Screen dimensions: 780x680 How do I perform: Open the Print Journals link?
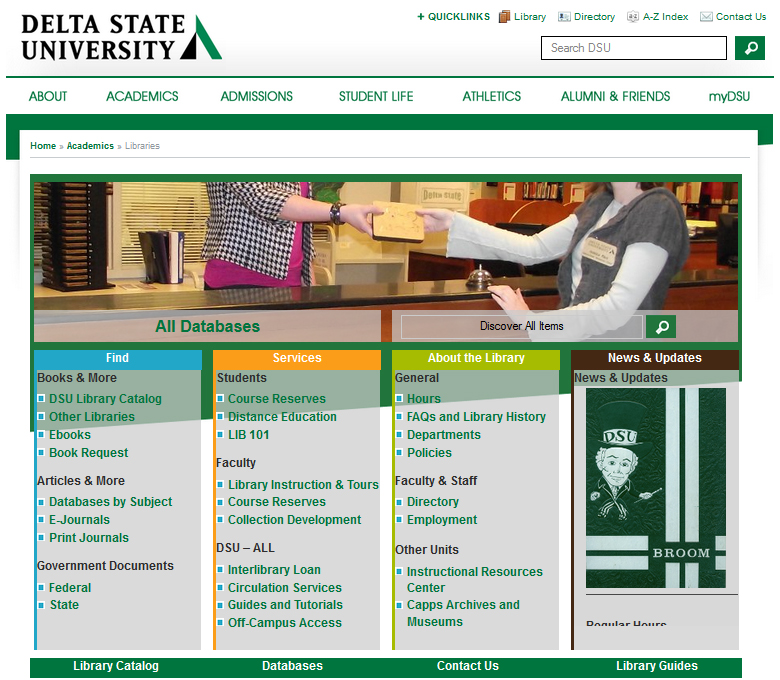point(89,538)
